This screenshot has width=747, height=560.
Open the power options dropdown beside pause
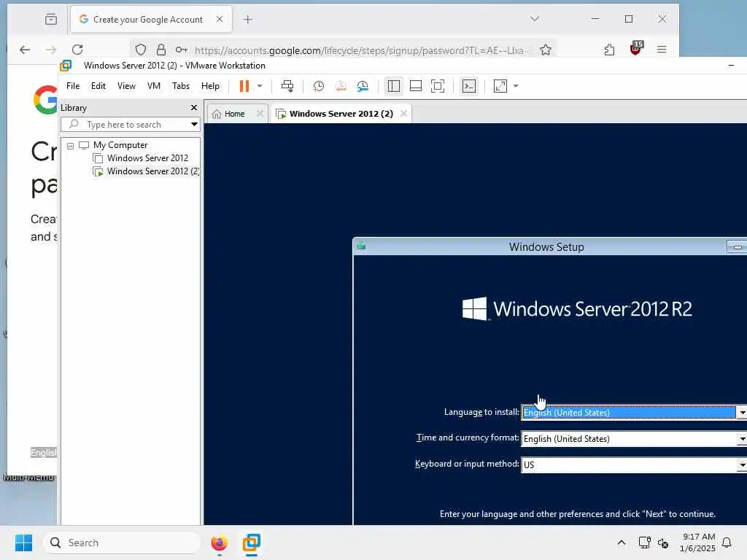260,86
